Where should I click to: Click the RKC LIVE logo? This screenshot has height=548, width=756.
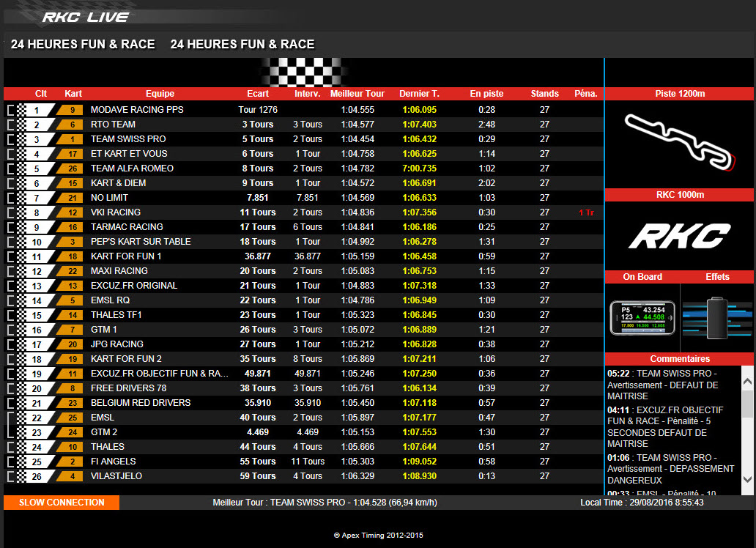85,18
